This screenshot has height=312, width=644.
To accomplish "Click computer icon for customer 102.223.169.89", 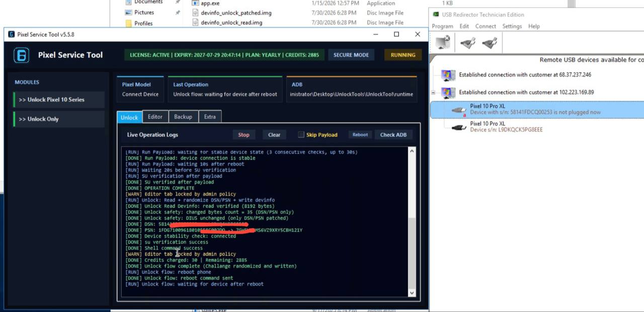I will click(448, 93).
